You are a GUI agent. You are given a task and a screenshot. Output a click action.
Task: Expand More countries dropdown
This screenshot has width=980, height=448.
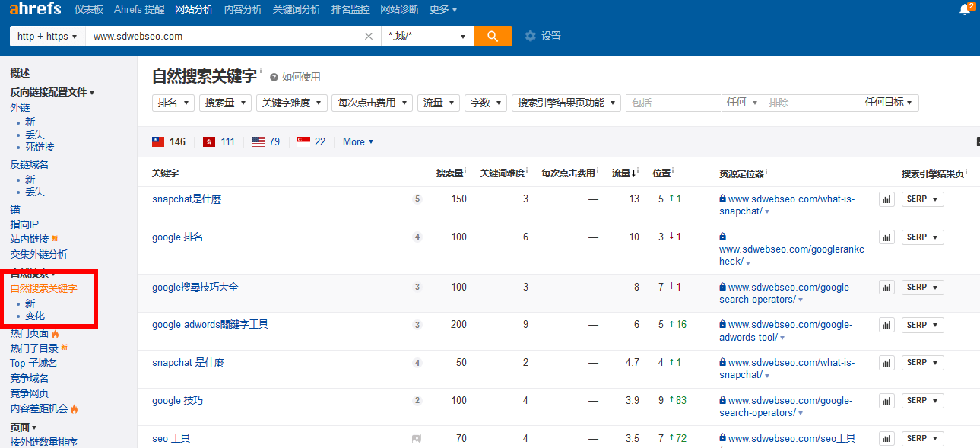358,141
